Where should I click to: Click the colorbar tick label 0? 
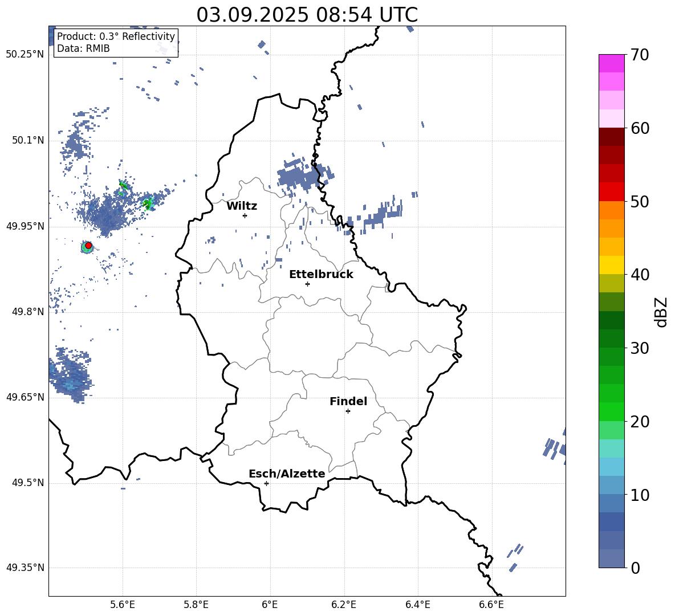tap(635, 568)
